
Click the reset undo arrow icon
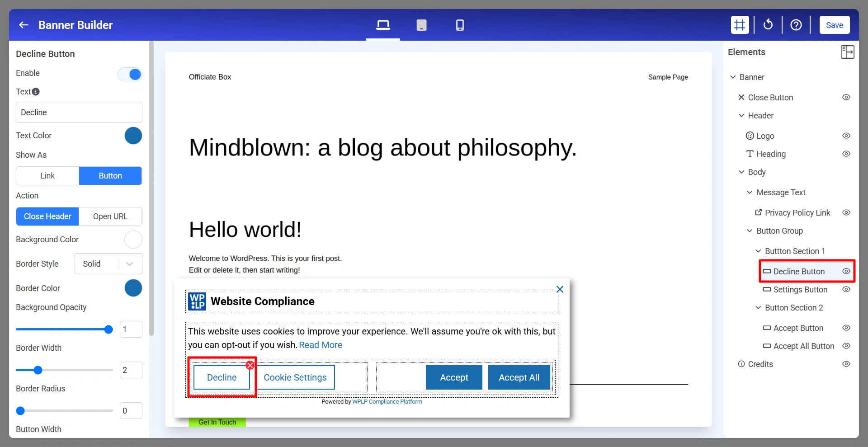[768, 25]
